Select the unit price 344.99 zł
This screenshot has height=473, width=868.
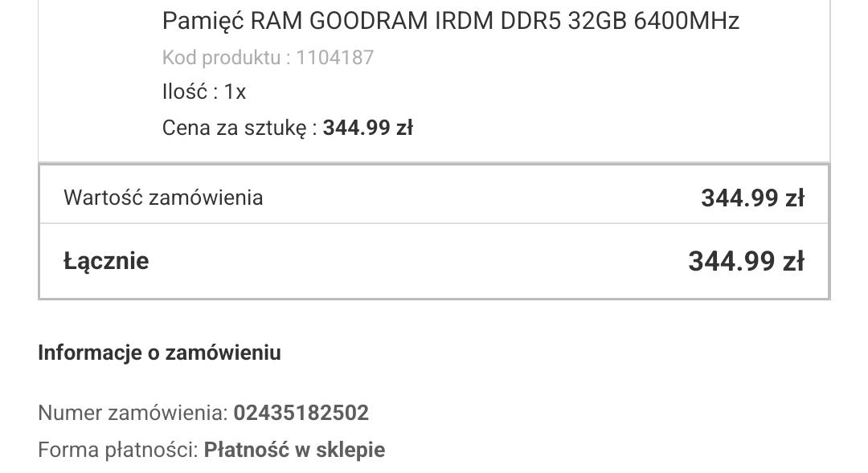[368, 128]
